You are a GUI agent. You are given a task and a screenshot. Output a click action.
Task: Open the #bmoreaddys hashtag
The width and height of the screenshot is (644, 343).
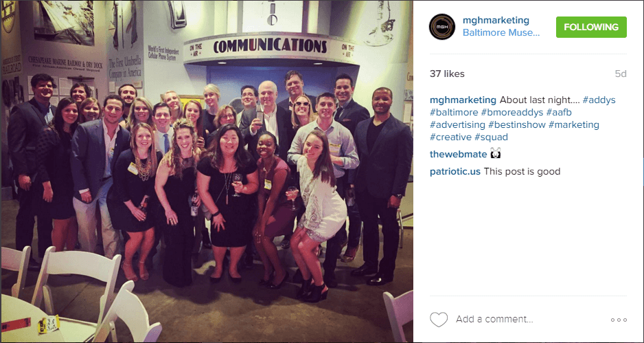512,112
